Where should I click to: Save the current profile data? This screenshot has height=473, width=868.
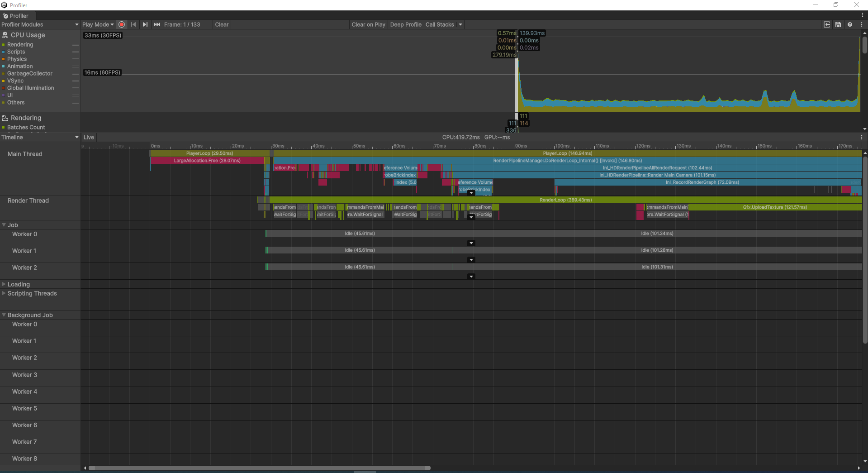[838, 24]
